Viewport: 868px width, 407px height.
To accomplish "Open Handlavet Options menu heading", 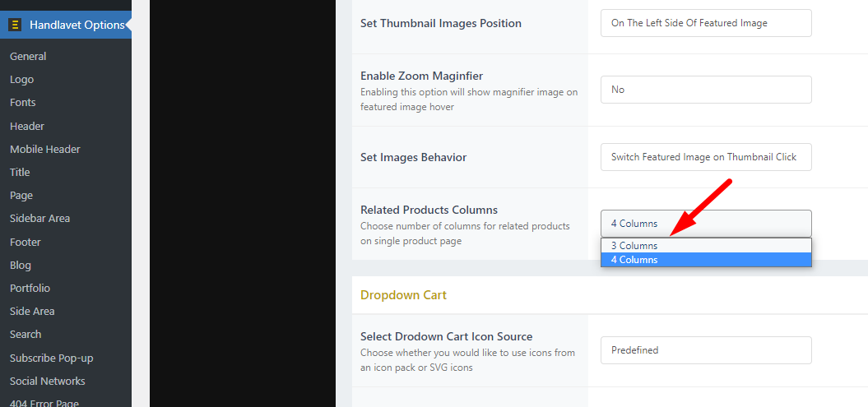I will [x=77, y=25].
